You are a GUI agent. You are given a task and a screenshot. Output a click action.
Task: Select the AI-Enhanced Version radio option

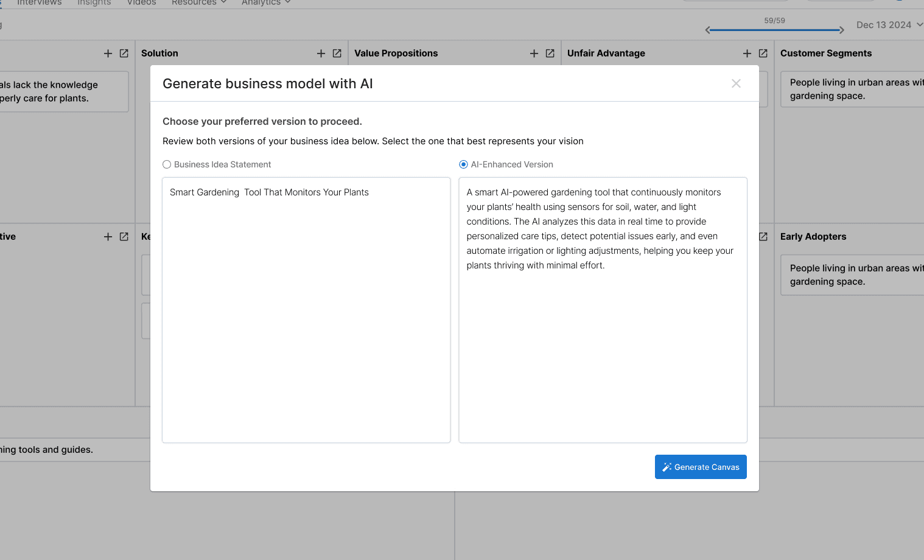[x=463, y=164]
